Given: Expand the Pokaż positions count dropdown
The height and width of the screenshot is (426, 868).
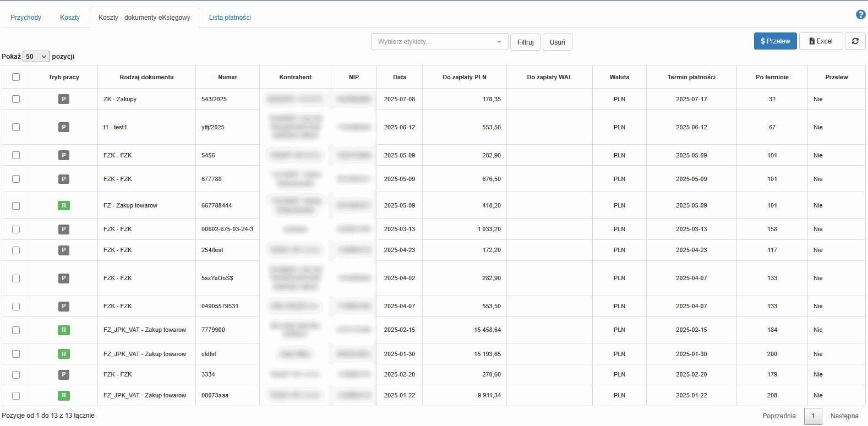Looking at the screenshot, I should click(36, 57).
